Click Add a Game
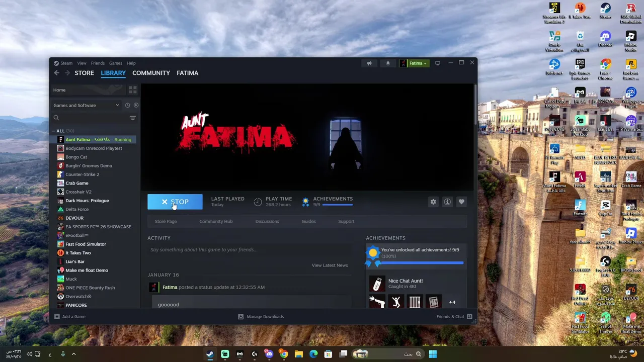644x362 pixels. click(70, 317)
